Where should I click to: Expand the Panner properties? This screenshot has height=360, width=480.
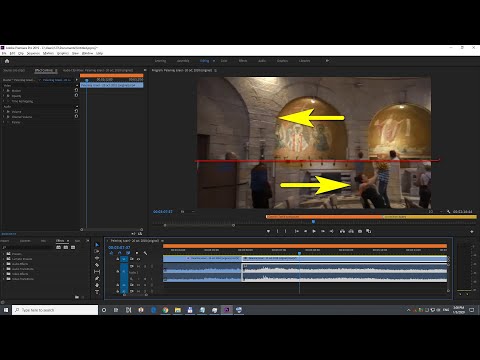[4, 122]
